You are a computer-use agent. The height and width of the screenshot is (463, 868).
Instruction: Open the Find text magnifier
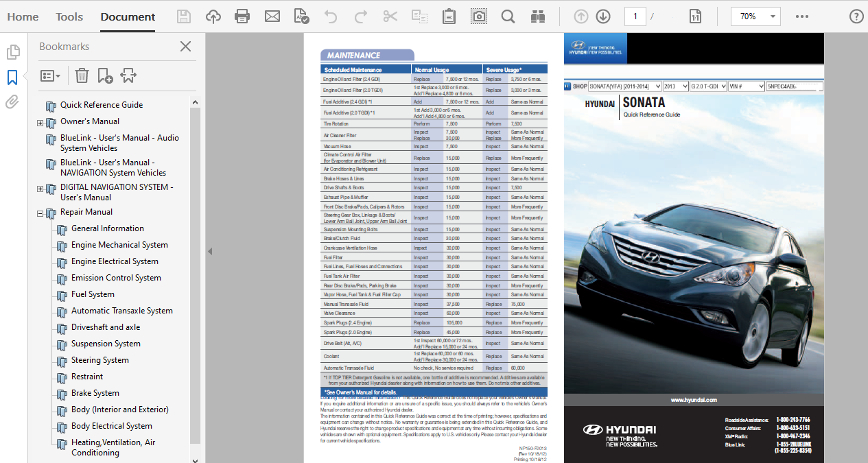point(508,16)
